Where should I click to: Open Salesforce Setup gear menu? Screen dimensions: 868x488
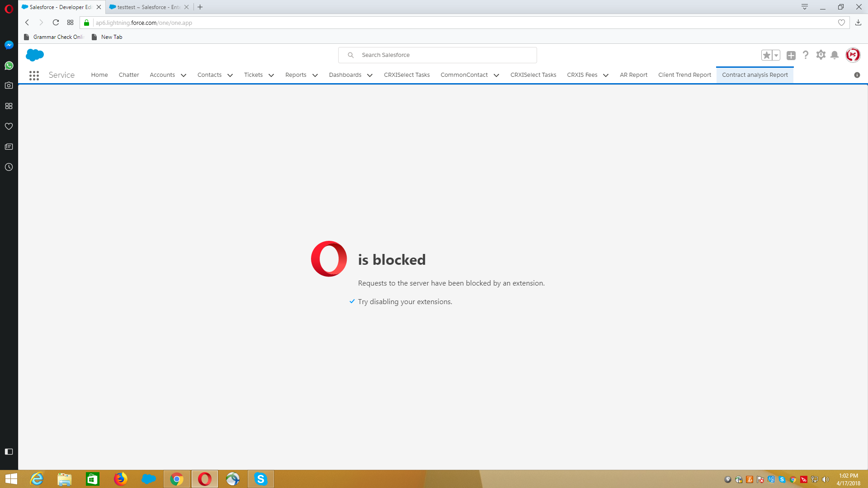(821, 55)
